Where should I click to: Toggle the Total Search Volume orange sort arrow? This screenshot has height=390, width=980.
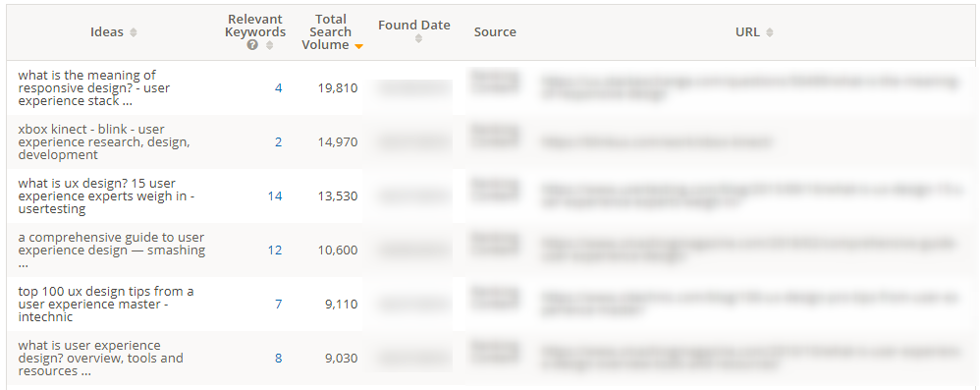358,46
